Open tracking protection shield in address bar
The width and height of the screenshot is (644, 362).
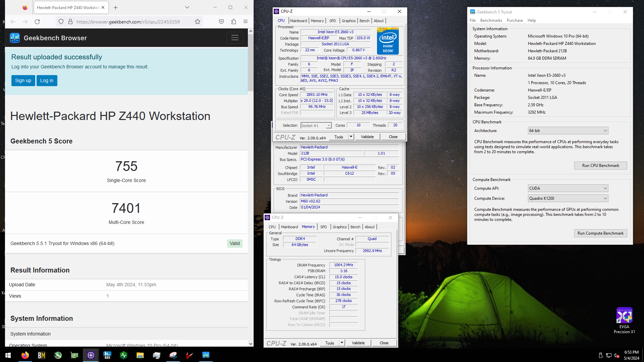[61, 21]
